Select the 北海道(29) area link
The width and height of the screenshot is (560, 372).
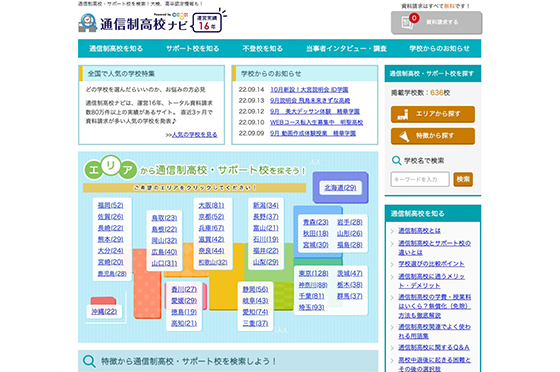click(340, 187)
